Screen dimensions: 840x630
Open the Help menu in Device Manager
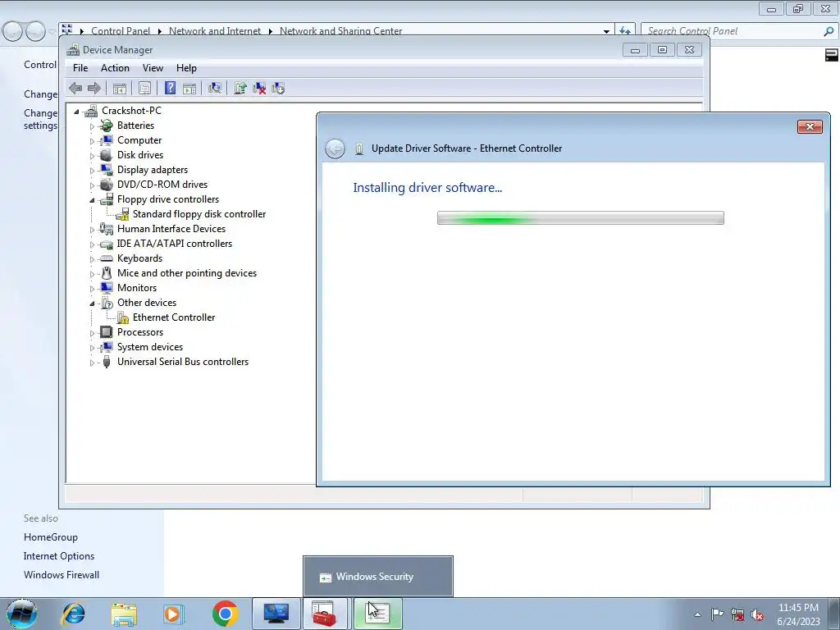click(x=186, y=68)
